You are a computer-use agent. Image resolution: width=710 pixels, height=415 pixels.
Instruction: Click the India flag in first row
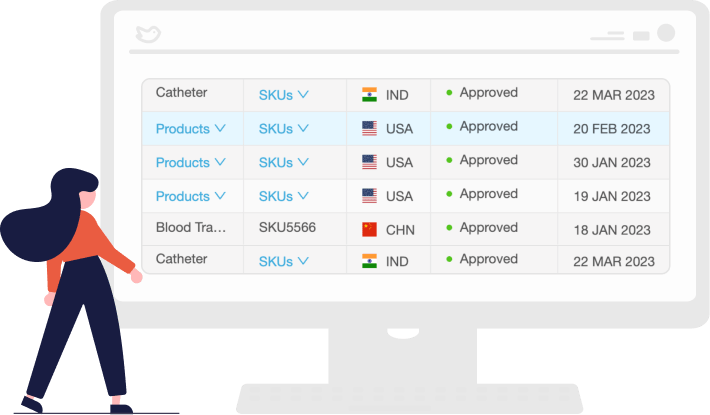[369, 95]
